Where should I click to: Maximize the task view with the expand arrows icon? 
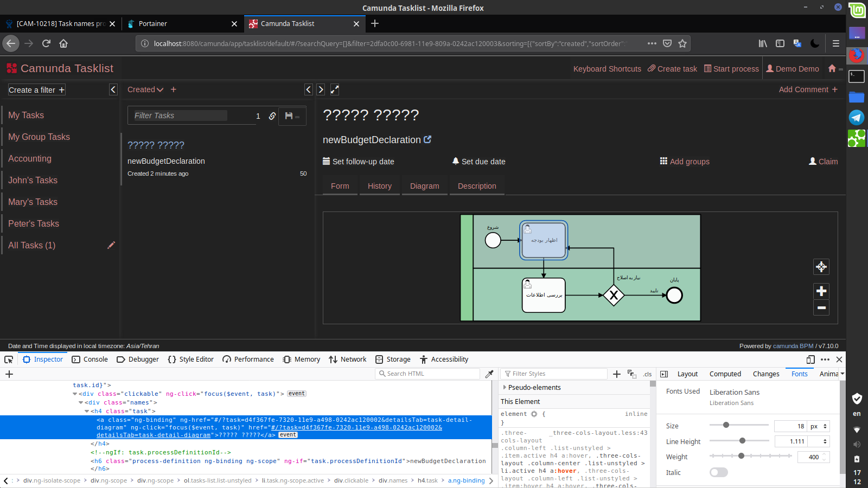click(x=335, y=89)
